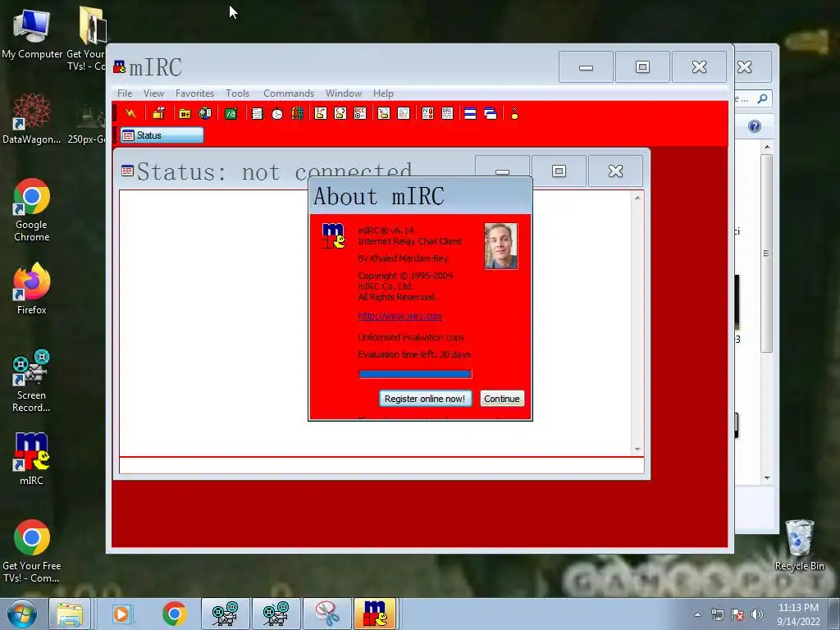Click the Snipping Tool taskbar icon
The width and height of the screenshot is (840, 630).
click(327, 614)
